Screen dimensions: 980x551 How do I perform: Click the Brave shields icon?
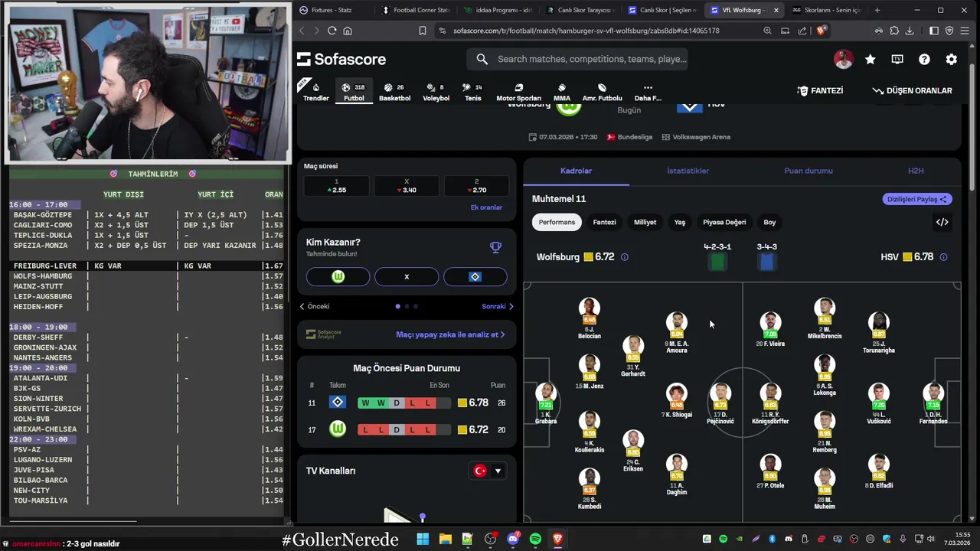[821, 31]
